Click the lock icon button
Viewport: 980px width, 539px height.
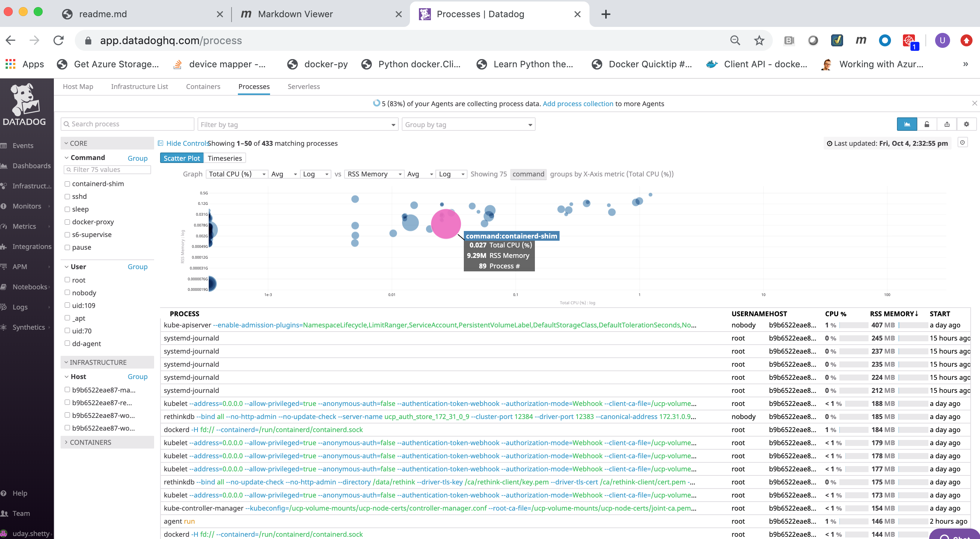tap(927, 124)
